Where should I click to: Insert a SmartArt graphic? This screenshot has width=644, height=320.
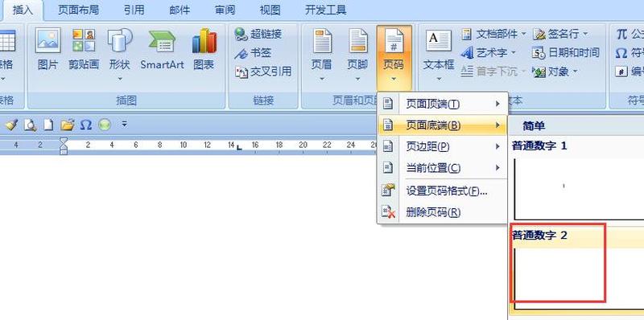(162, 49)
